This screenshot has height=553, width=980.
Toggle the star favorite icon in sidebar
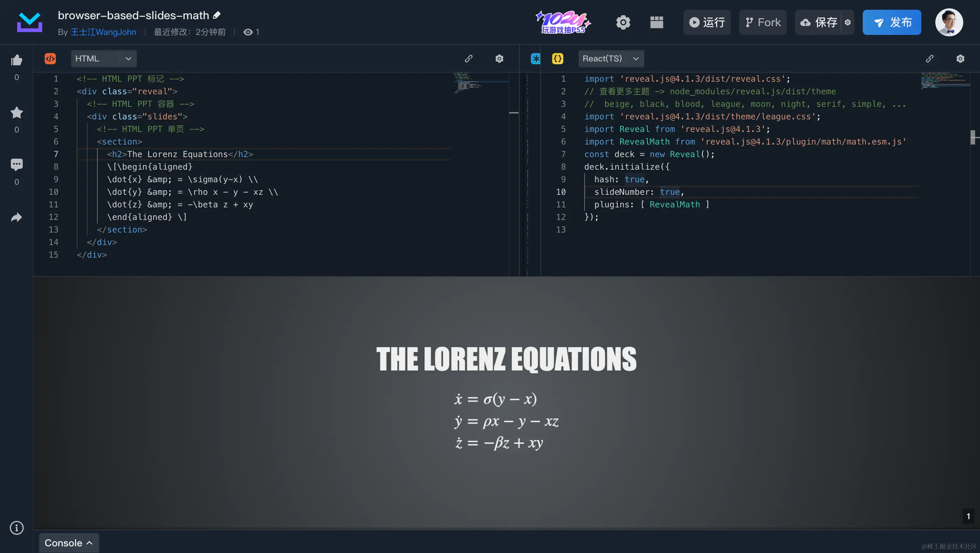16,113
